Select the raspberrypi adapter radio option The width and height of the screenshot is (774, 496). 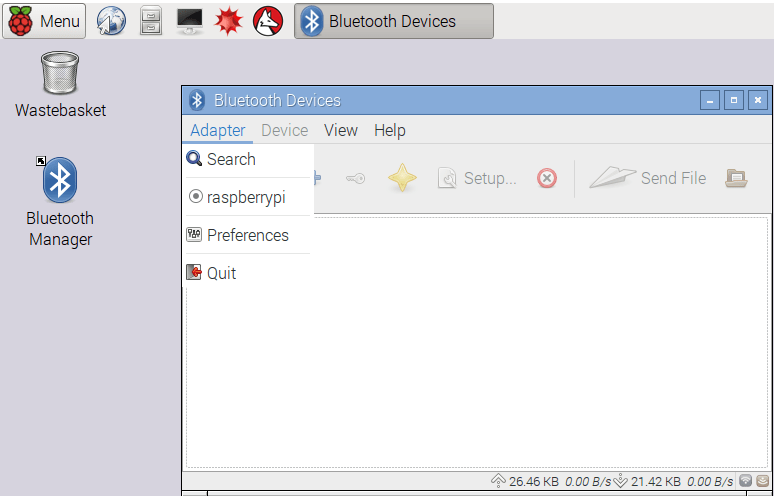tap(248, 197)
